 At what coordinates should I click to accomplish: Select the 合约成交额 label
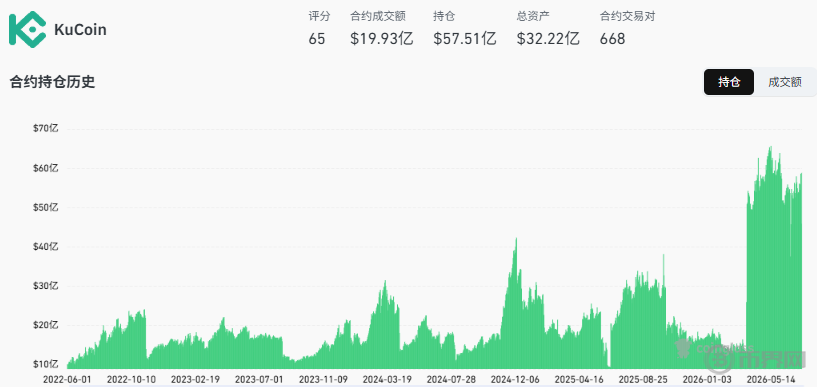point(378,16)
